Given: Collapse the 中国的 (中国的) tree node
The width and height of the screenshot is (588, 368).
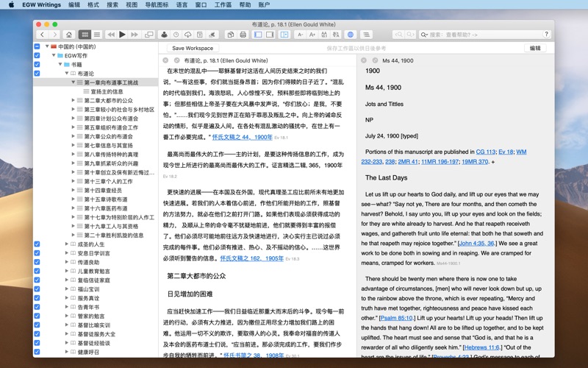Looking at the screenshot, I should (x=47, y=46).
